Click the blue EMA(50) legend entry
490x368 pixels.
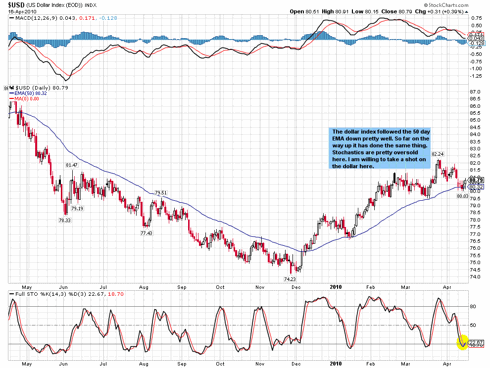click(28, 93)
